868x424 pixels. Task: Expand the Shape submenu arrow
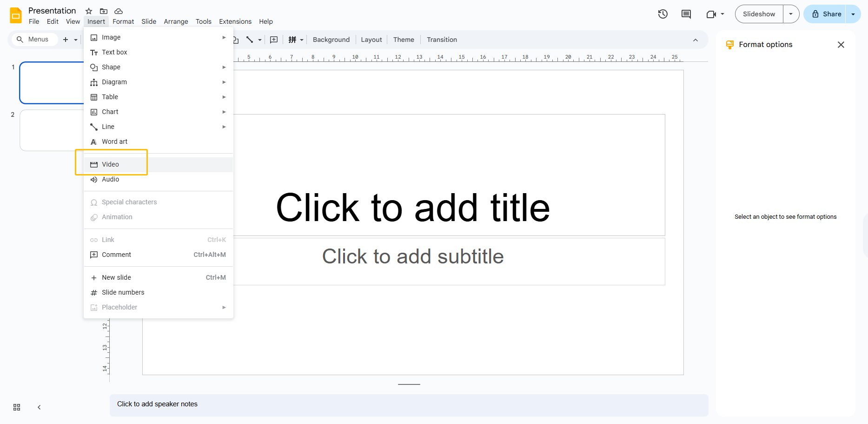224,67
